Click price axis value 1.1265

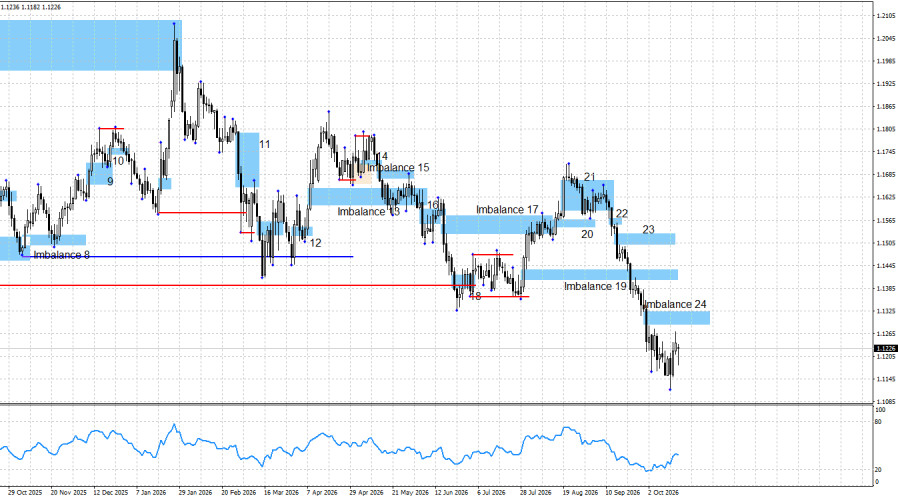[886, 334]
